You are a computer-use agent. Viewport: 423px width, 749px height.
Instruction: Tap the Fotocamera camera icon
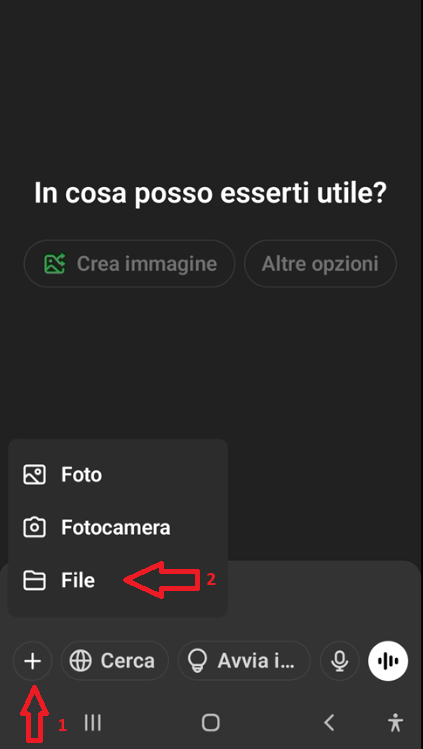coord(34,527)
